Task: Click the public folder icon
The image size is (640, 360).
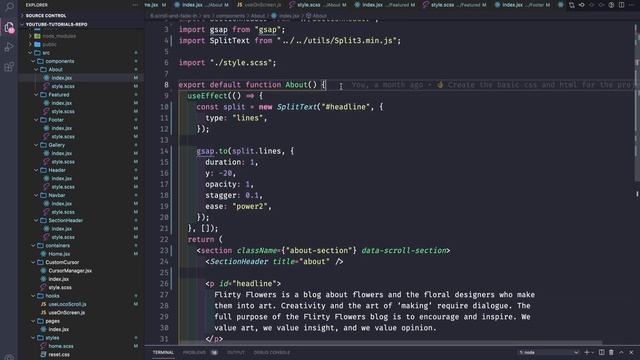Action: pos(38,44)
